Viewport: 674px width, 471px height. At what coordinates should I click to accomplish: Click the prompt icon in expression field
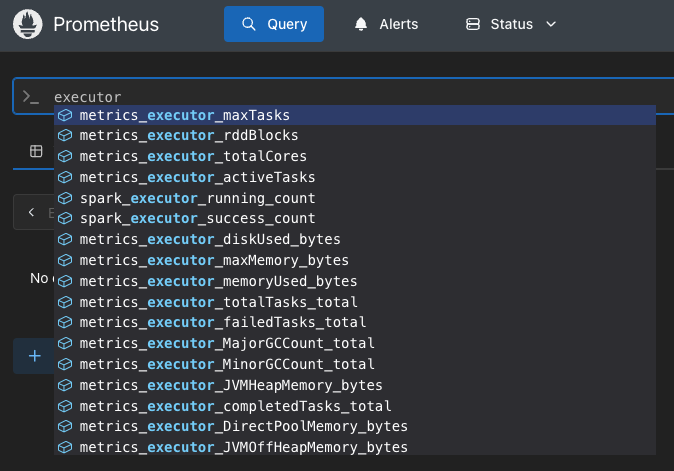click(x=31, y=97)
